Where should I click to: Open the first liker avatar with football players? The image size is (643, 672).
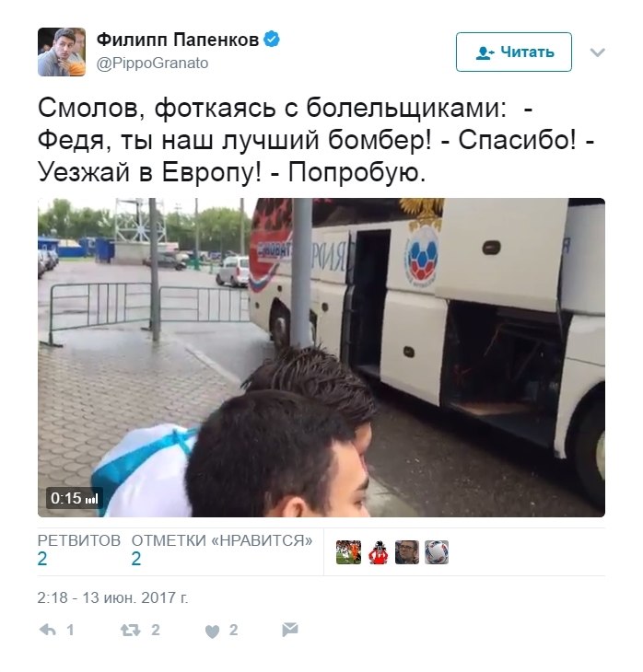[348, 552]
